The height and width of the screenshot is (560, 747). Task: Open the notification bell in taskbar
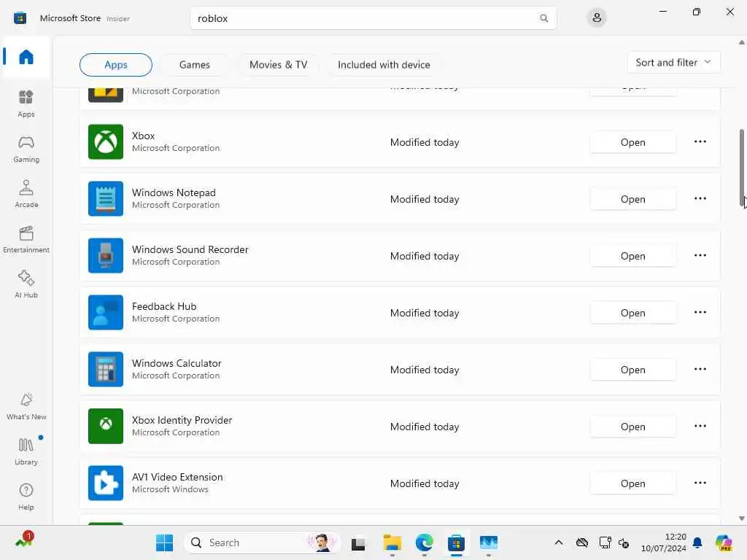click(x=697, y=542)
